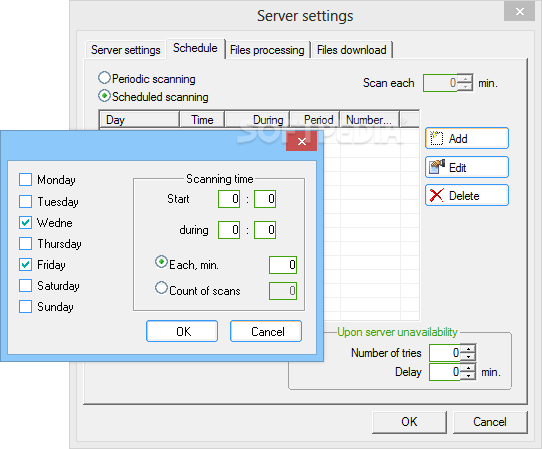Increase Delay value with up arrow

tap(468, 368)
